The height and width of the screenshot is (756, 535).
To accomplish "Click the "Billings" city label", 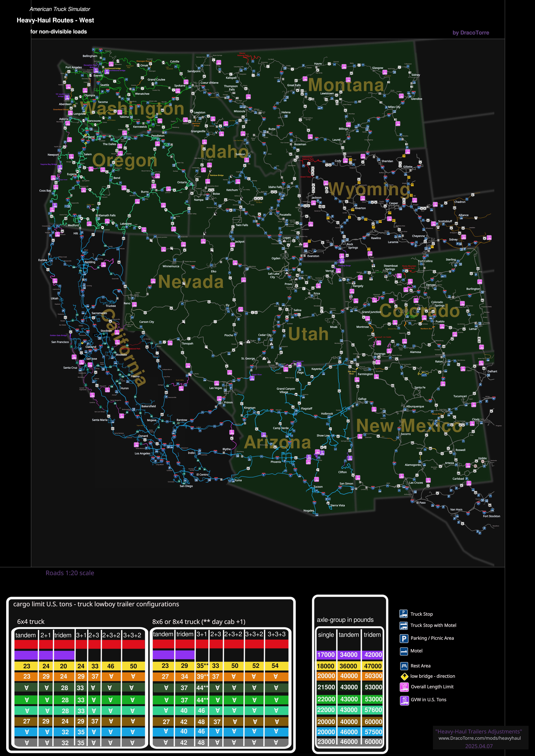I will pos(343,129).
